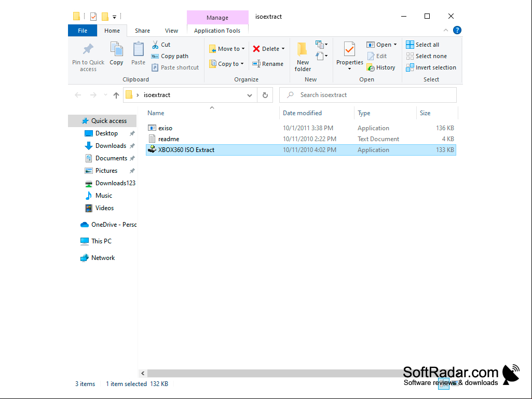Select the readme text document
The height and width of the screenshot is (399, 532).
click(x=301, y=139)
